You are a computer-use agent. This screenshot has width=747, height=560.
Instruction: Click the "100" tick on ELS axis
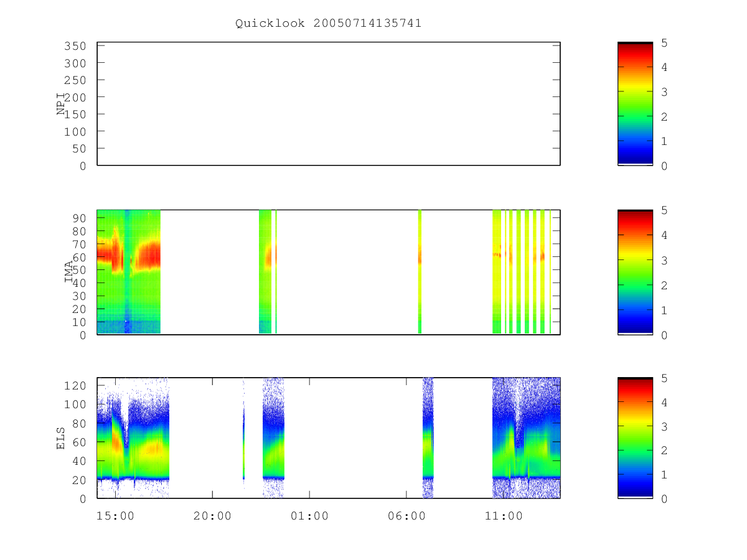[x=75, y=404]
